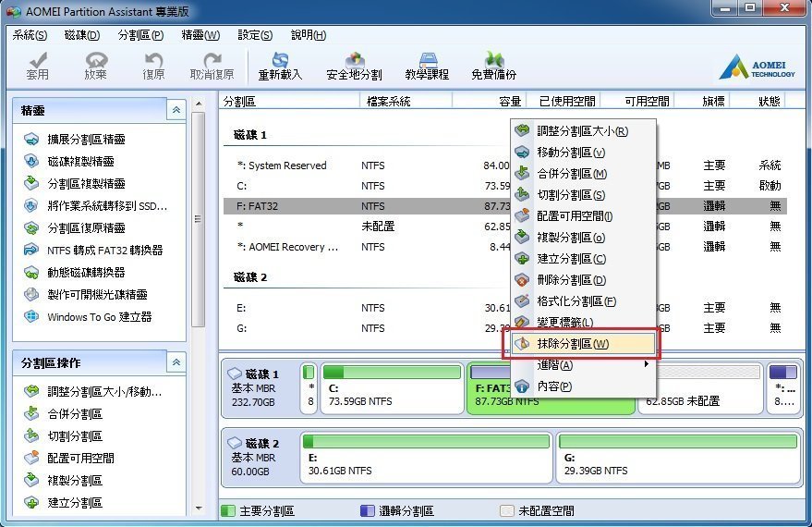
Task: Click the AOMEI Technology logo
Action: pos(757,67)
